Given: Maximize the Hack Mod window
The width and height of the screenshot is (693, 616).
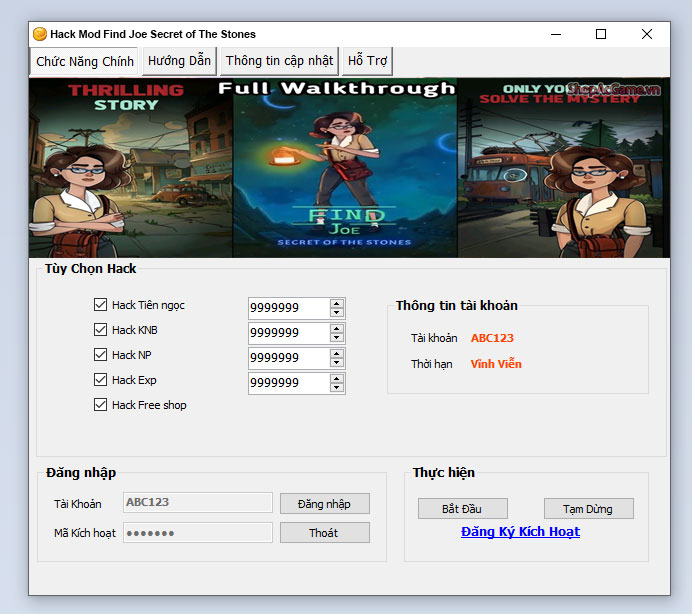Looking at the screenshot, I should point(601,34).
